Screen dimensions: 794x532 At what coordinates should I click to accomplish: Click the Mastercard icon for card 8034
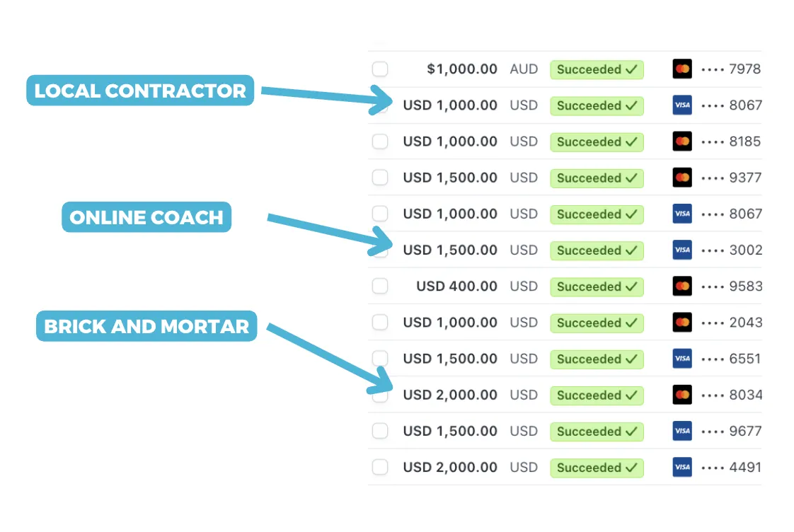pyautogui.click(x=682, y=394)
